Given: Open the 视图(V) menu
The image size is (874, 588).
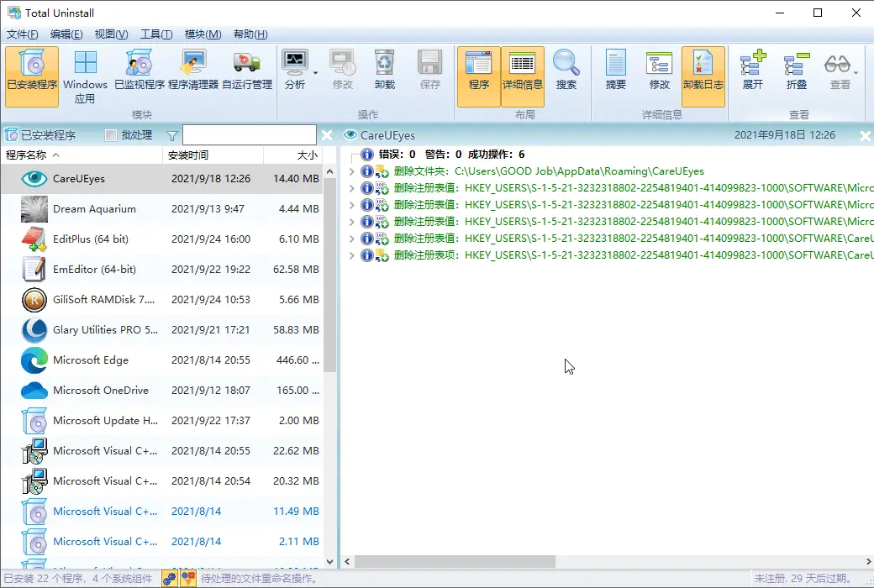Looking at the screenshot, I should tap(111, 34).
